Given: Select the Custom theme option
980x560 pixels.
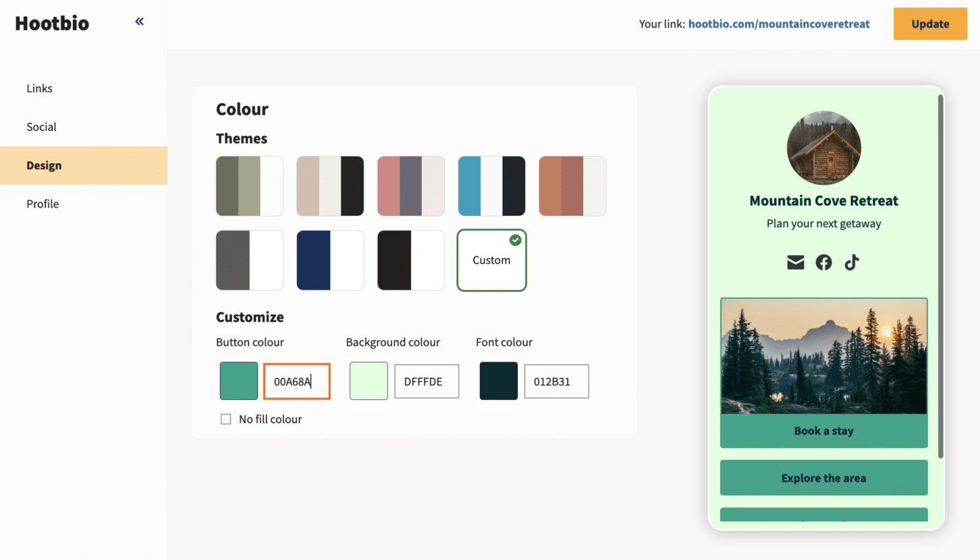Looking at the screenshot, I should 491,260.
